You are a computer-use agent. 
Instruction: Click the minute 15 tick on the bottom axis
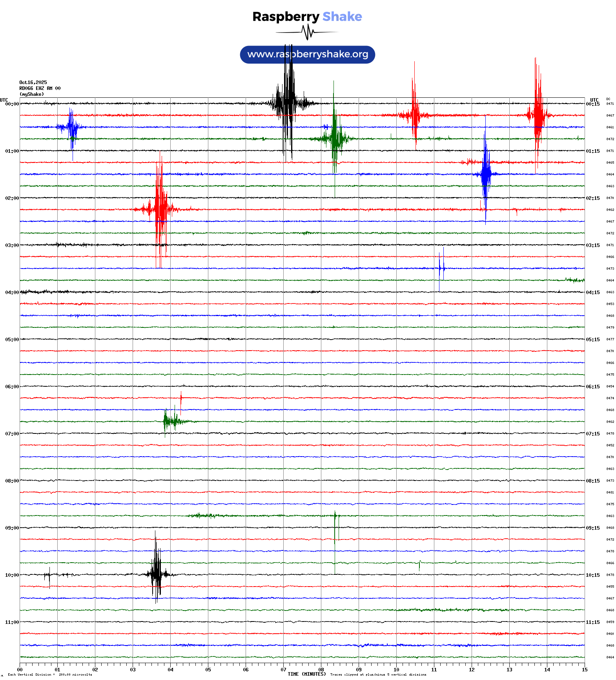tap(584, 670)
